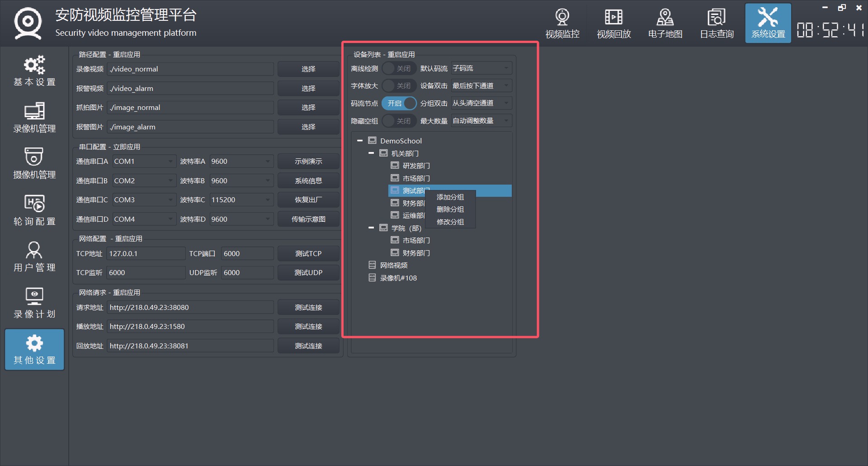Click the 研发部门 group icon

395,165
